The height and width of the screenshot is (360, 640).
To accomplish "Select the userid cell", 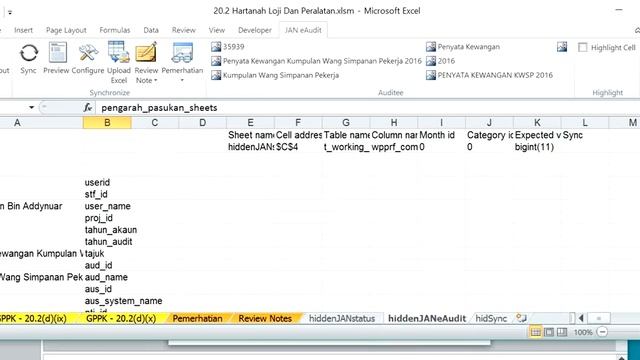I will click(x=107, y=182).
